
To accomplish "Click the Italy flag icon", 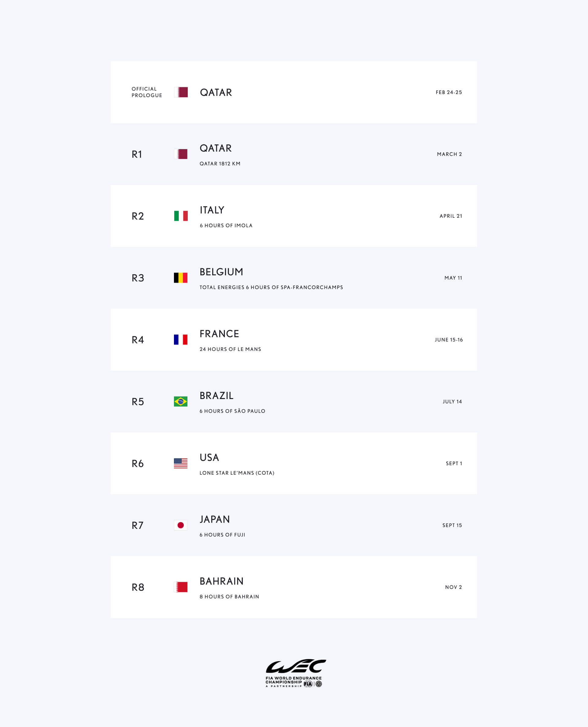I will pyautogui.click(x=181, y=216).
